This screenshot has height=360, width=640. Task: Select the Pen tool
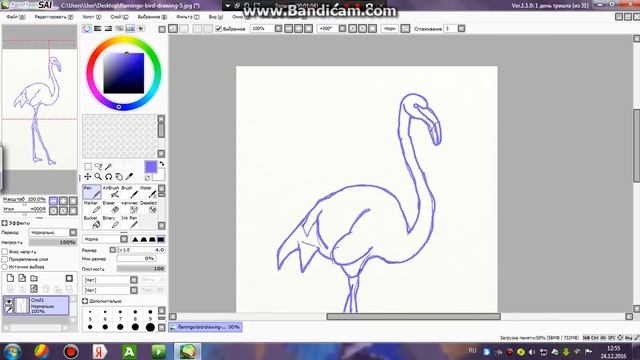coord(91,192)
